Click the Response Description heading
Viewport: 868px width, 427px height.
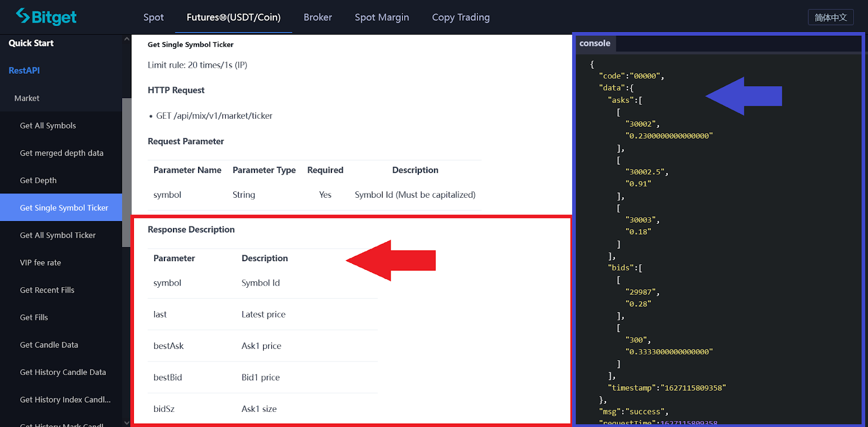click(191, 230)
